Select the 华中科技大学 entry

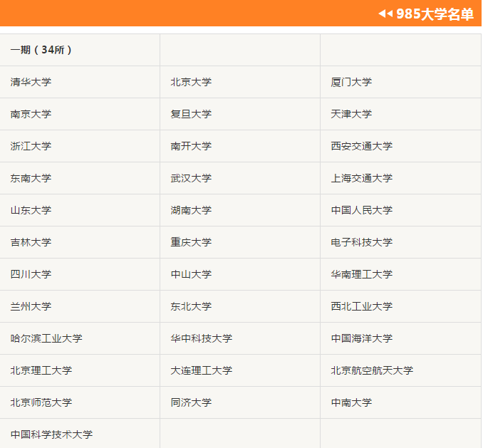202,338
